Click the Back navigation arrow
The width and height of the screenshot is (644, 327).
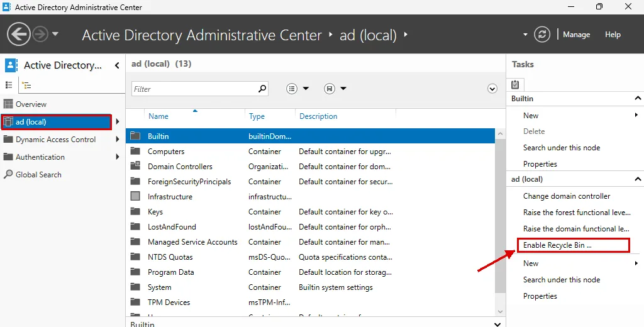pyautogui.click(x=19, y=34)
